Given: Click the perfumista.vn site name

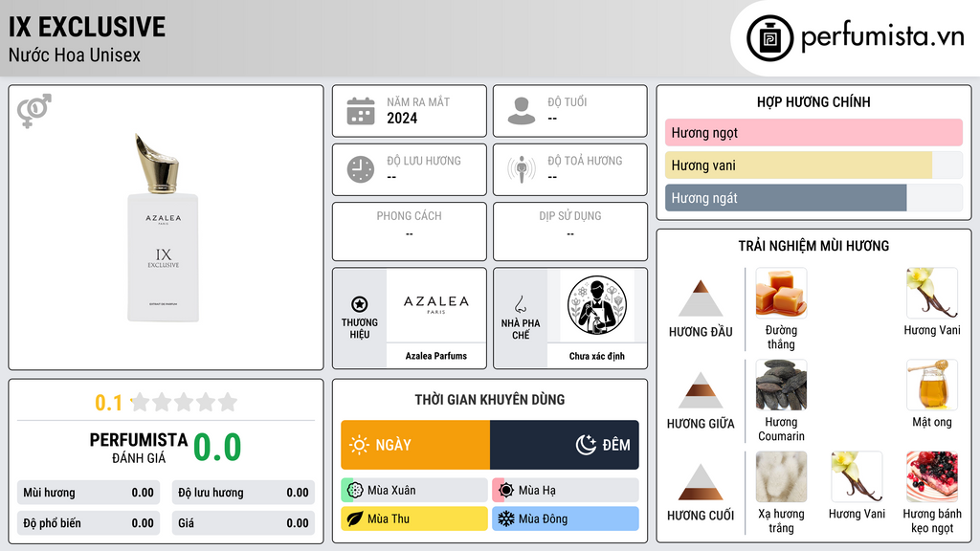Looking at the screenshot, I should tap(882, 35).
